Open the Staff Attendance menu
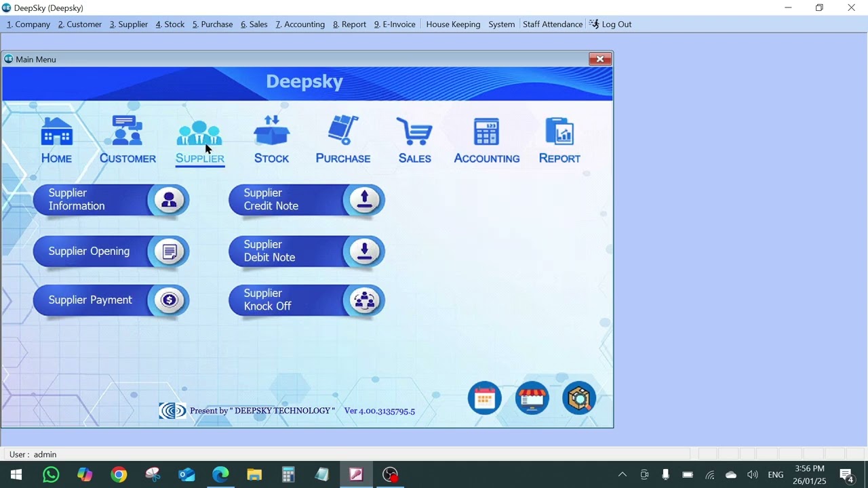Screen dimensions: 868x488 553,24
